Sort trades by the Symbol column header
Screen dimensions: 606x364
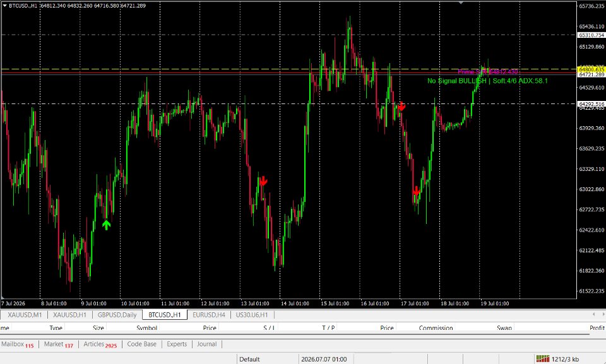(x=146, y=327)
